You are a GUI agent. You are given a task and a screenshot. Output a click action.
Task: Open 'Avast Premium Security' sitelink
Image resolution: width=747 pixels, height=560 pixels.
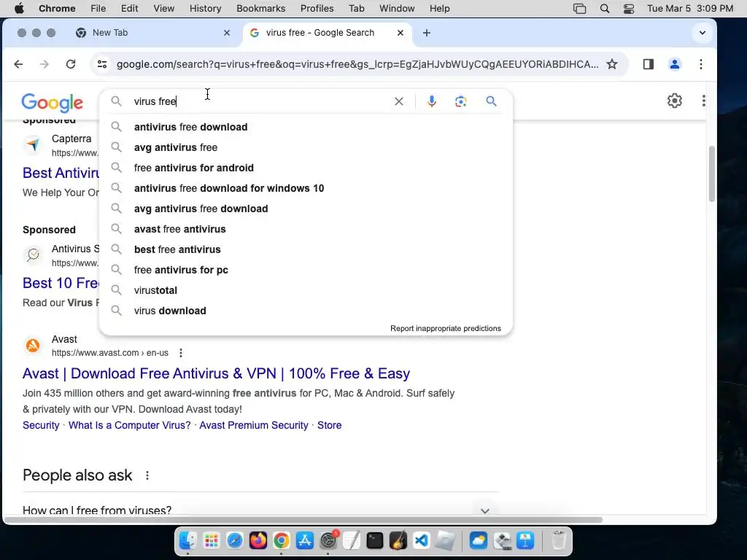(x=254, y=425)
